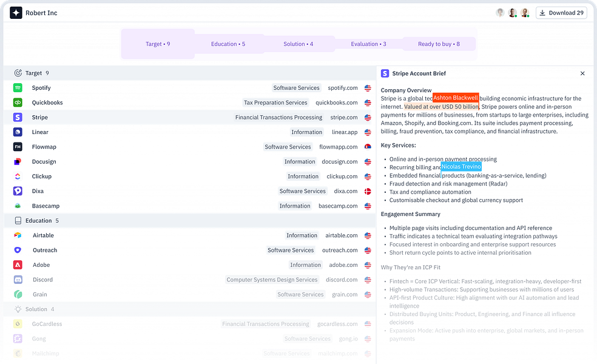Click the second user avatar in header
The height and width of the screenshot is (364, 597).
(x=513, y=13)
